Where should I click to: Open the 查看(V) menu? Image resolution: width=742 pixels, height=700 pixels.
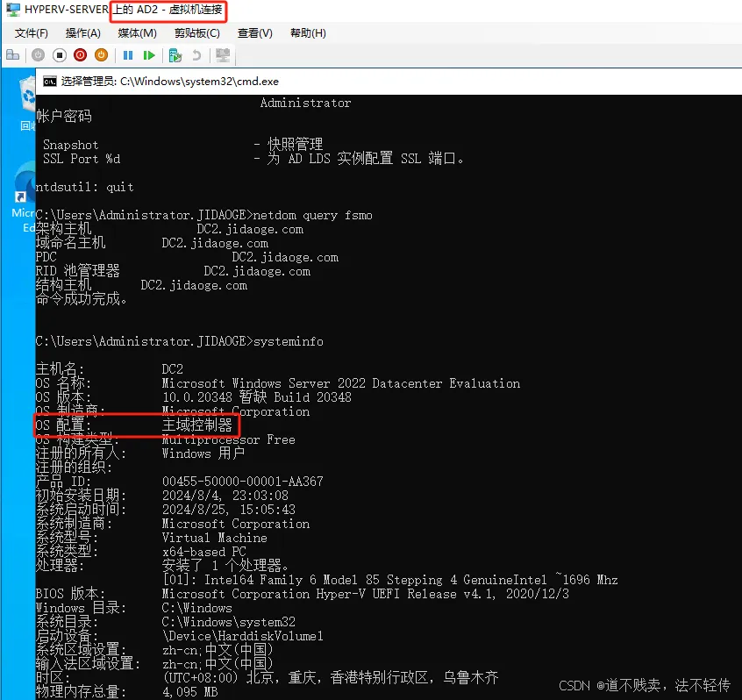point(255,33)
